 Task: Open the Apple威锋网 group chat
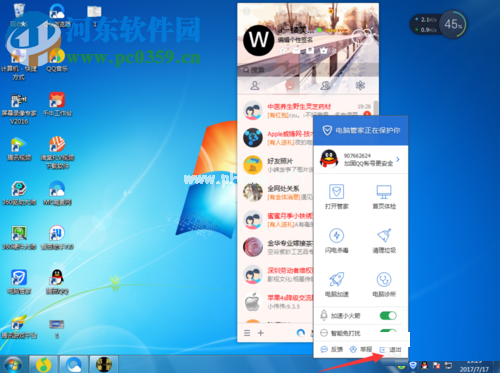pos(276,138)
